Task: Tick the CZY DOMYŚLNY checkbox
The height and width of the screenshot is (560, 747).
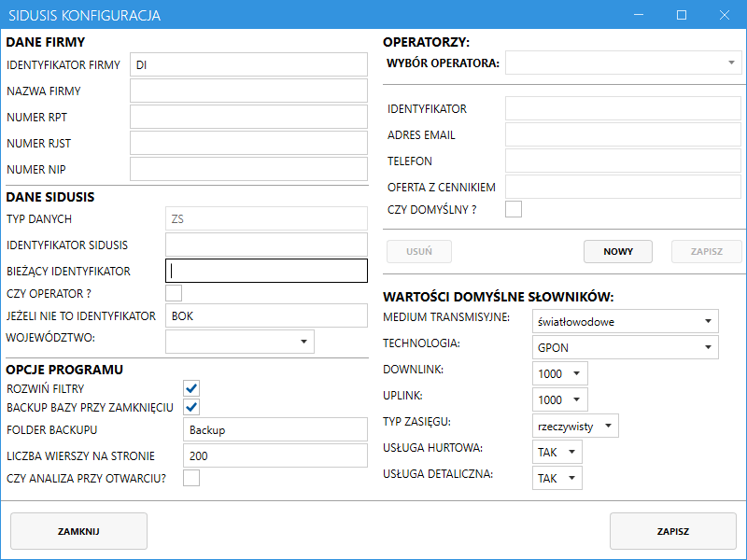Action: tap(514, 208)
